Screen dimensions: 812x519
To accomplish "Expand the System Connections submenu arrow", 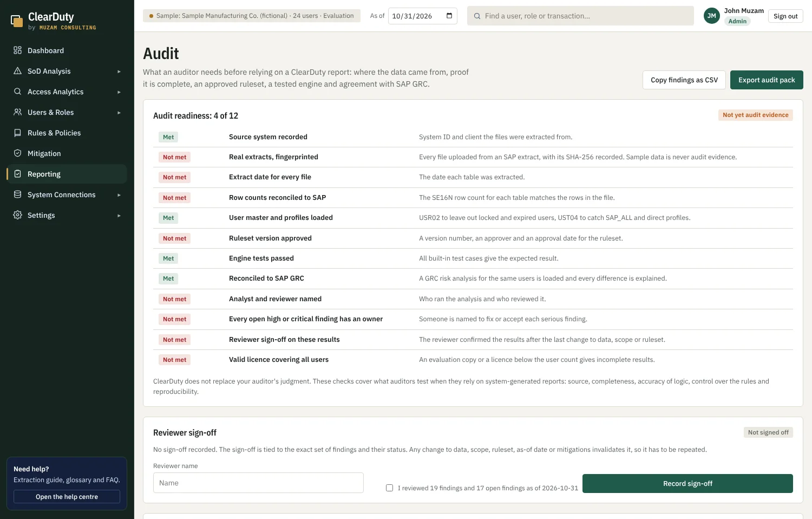I will pyautogui.click(x=119, y=195).
